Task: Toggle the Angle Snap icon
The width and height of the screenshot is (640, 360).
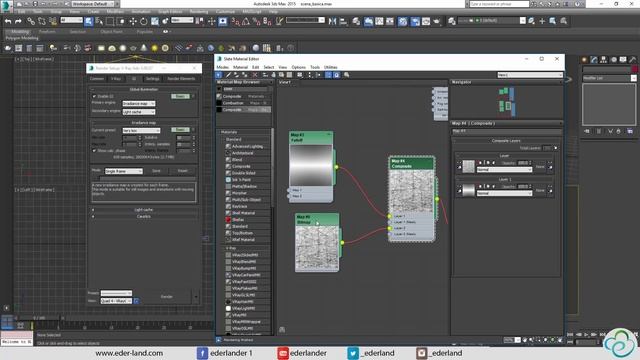Action: point(246,21)
